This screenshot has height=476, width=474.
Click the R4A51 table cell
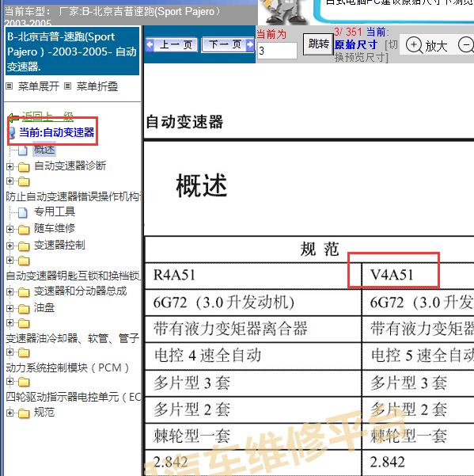[x=253, y=276]
